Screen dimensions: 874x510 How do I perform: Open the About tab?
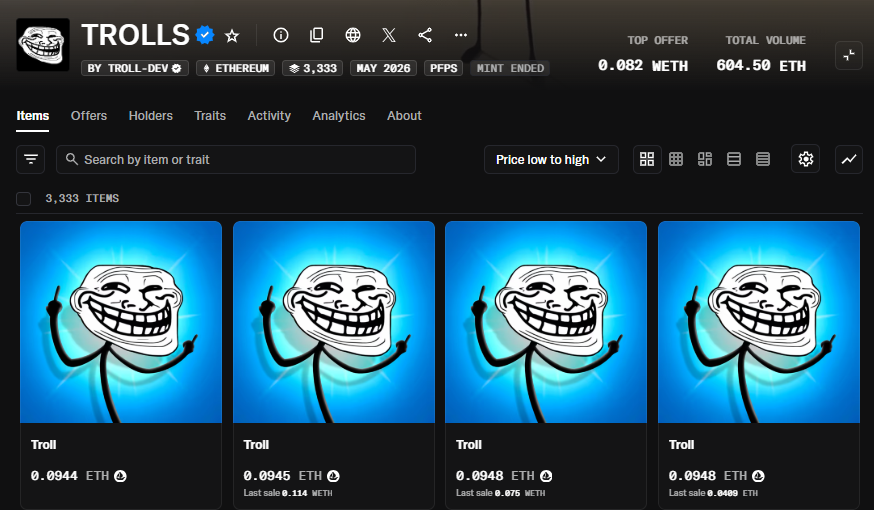(404, 116)
